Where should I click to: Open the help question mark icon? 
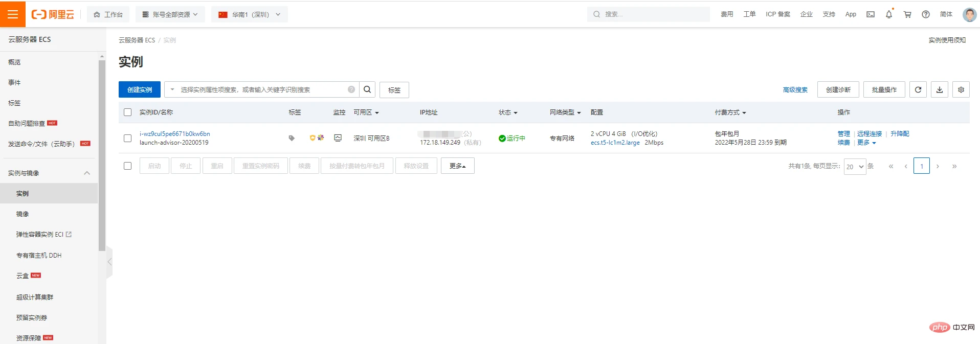pyautogui.click(x=926, y=14)
